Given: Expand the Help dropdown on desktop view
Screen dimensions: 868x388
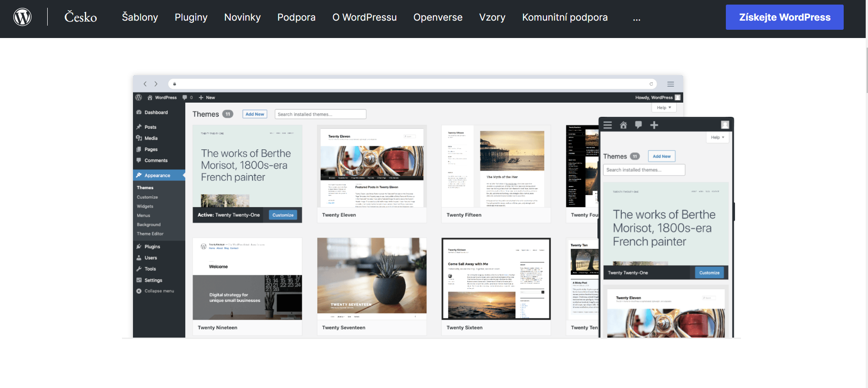Looking at the screenshot, I should pyautogui.click(x=663, y=108).
